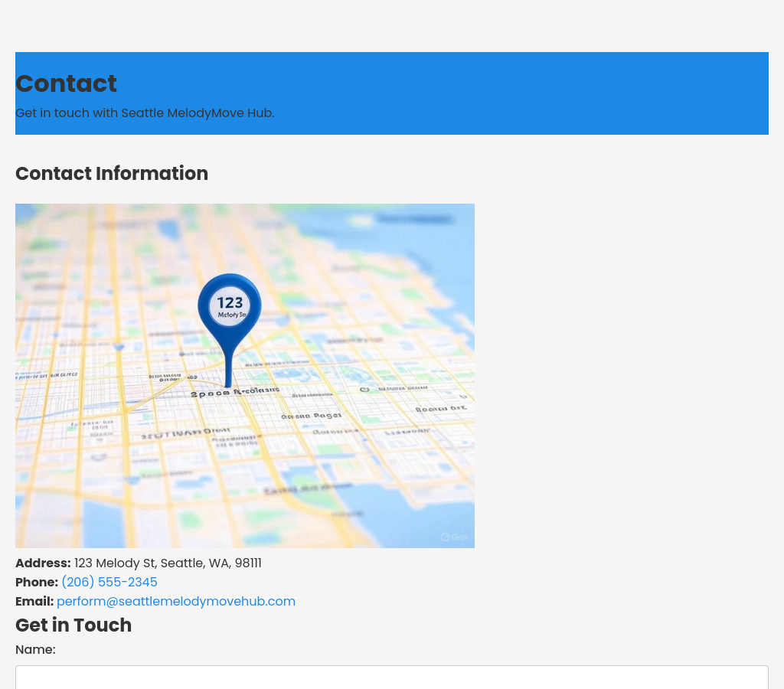Focus the Name input field
This screenshot has width=784, height=689.
click(391, 678)
